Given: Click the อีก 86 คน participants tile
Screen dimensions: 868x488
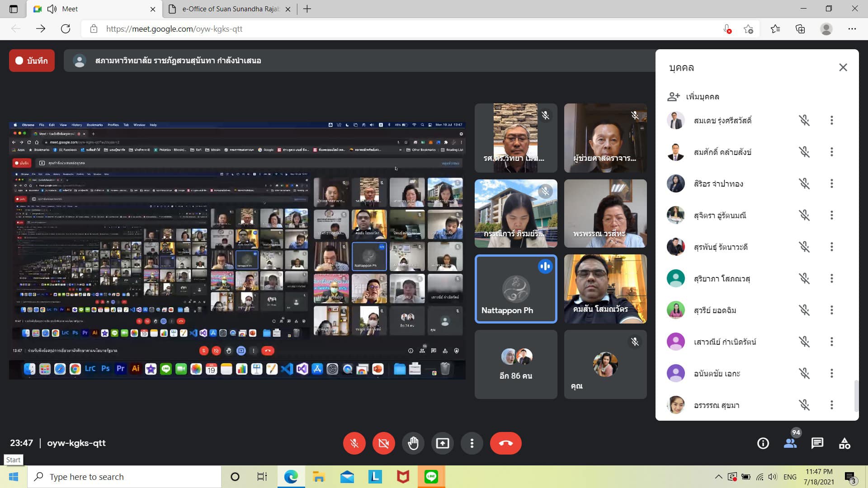Looking at the screenshot, I should tap(516, 364).
